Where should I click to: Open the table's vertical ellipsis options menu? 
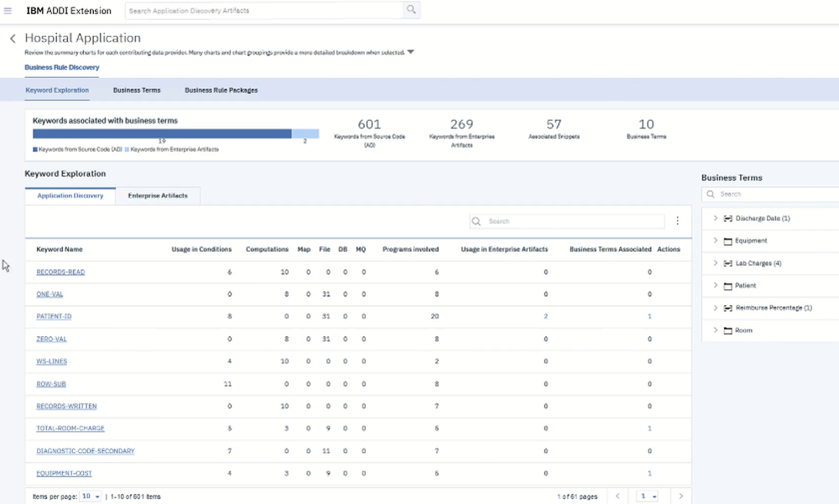[677, 221]
